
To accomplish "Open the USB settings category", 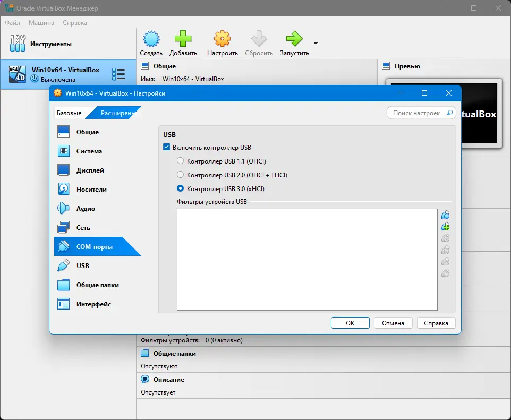I will (97, 266).
